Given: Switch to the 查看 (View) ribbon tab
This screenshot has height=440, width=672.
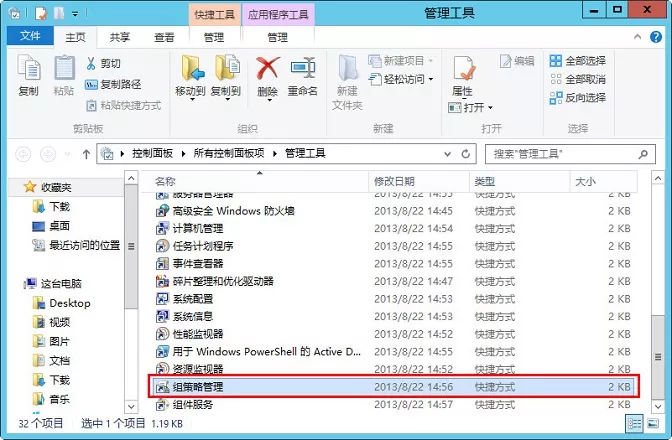Looking at the screenshot, I should tap(164, 38).
